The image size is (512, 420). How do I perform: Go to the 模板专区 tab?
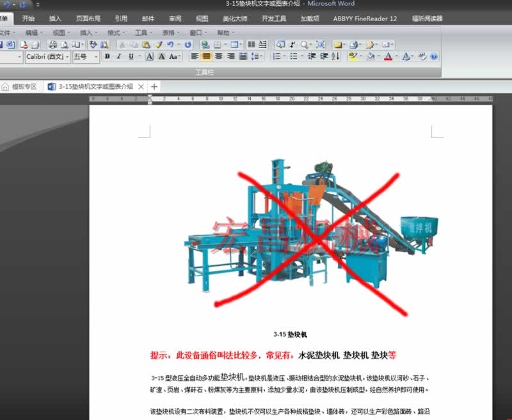(24, 86)
